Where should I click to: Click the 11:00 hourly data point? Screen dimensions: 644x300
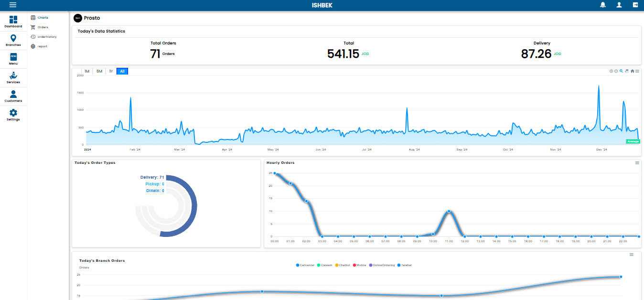(449, 211)
